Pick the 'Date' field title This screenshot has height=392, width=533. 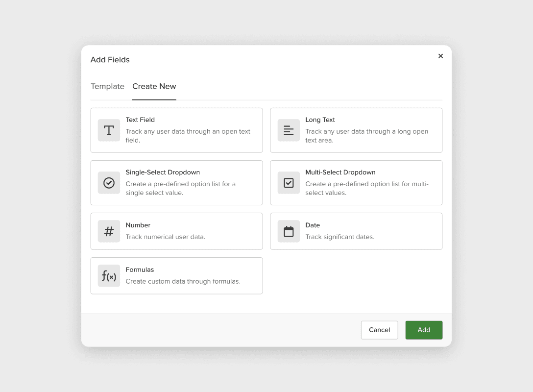[313, 225]
